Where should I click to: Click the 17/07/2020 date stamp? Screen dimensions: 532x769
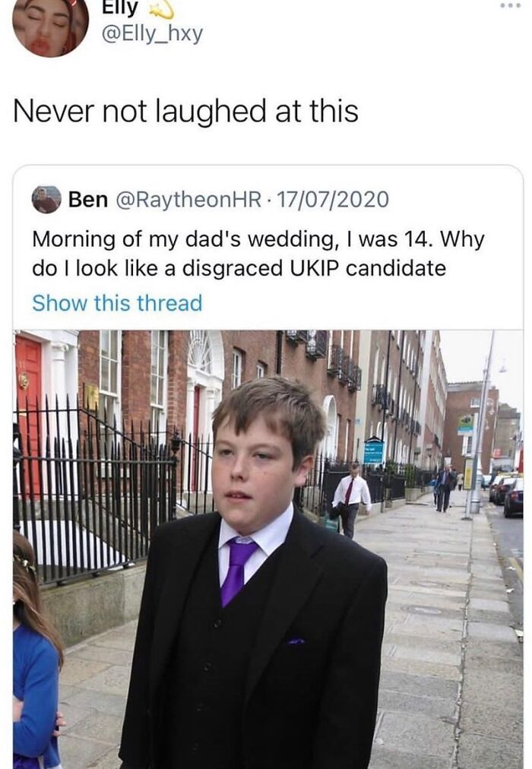[333, 200]
